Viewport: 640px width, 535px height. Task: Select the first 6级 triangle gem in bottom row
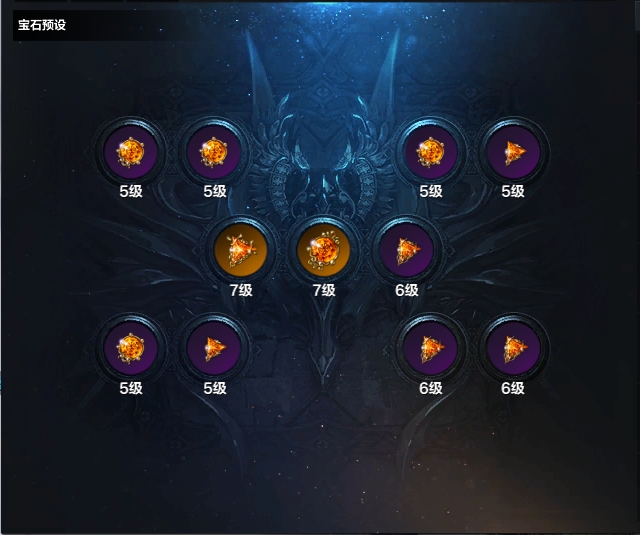pos(431,348)
